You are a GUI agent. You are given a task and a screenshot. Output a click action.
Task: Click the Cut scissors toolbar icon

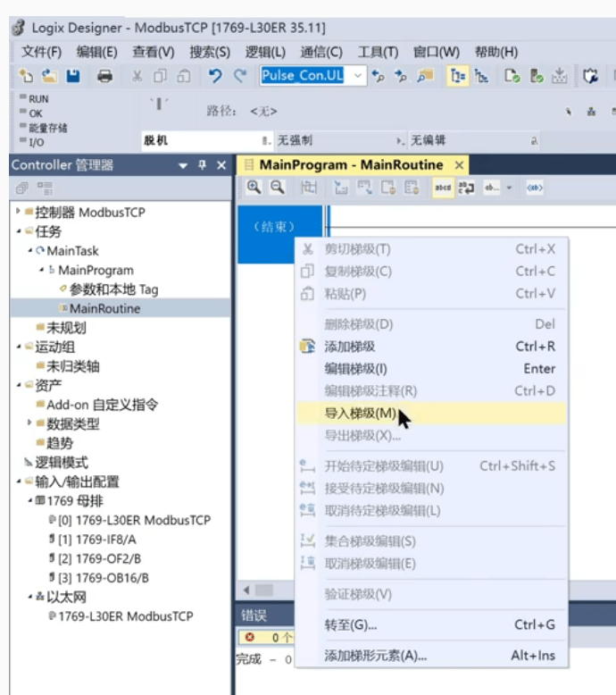[x=137, y=76]
